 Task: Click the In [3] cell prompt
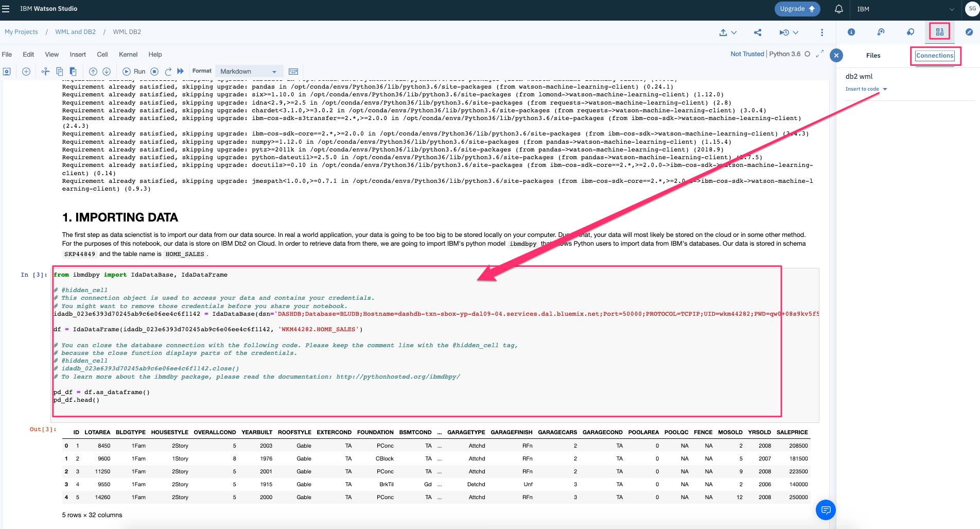[x=34, y=275]
